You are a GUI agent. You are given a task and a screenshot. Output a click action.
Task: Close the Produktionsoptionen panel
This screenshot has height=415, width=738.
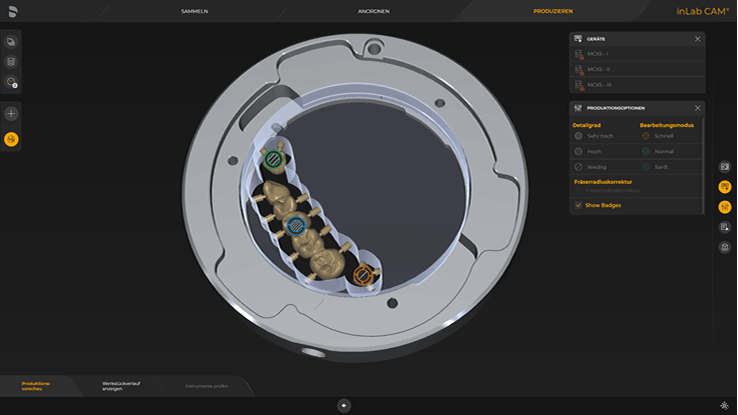pos(697,108)
